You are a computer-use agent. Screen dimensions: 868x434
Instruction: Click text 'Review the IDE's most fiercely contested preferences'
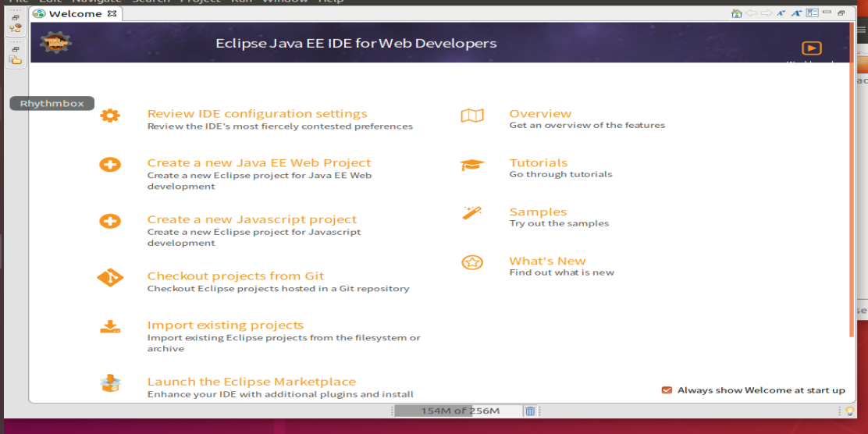tap(280, 126)
